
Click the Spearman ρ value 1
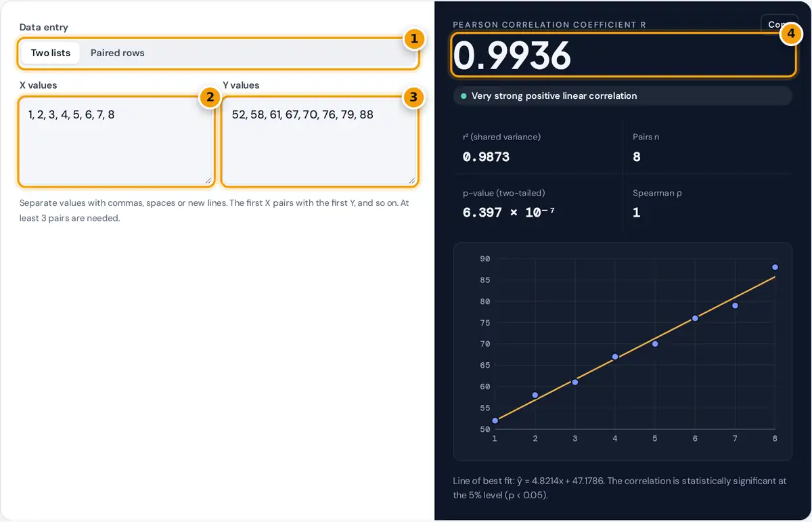(x=636, y=213)
